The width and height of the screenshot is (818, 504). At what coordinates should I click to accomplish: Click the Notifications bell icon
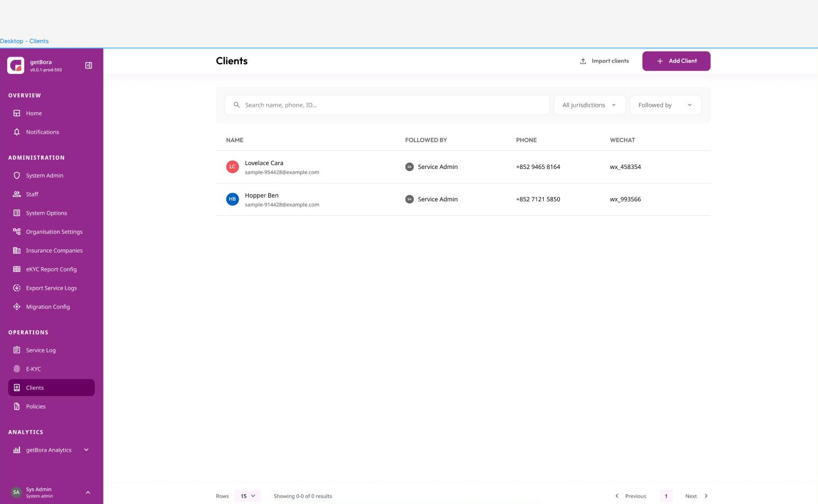pyautogui.click(x=17, y=132)
